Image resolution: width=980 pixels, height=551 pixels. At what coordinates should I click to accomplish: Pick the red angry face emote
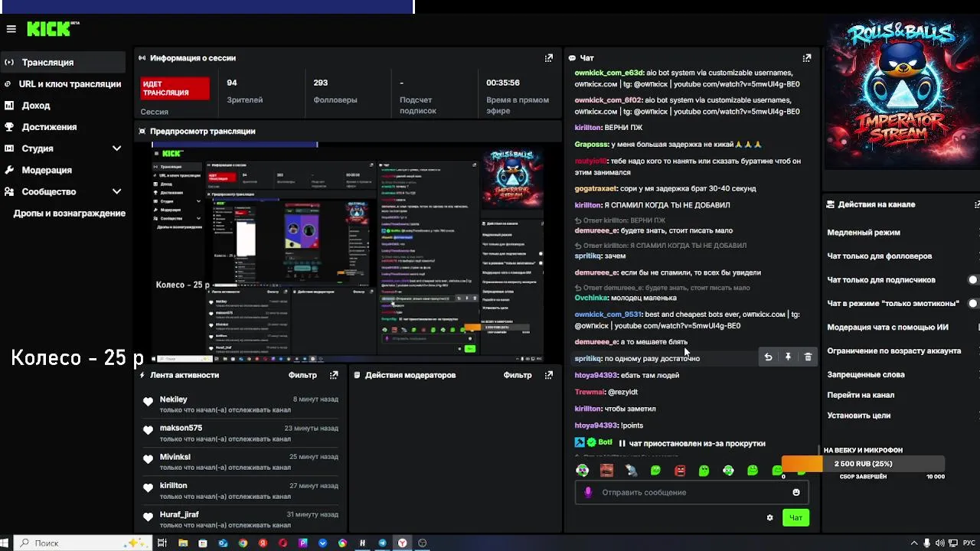point(680,471)
